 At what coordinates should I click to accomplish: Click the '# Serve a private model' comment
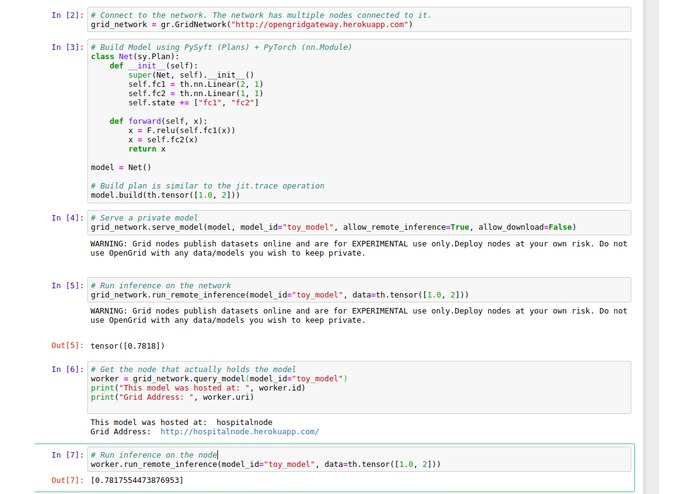[144, 218]
